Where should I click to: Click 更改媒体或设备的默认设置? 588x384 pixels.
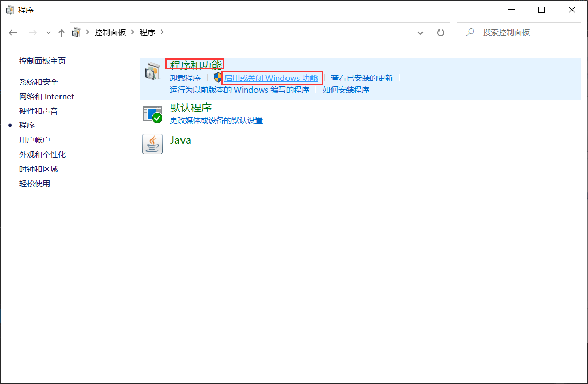pos(216,120)
